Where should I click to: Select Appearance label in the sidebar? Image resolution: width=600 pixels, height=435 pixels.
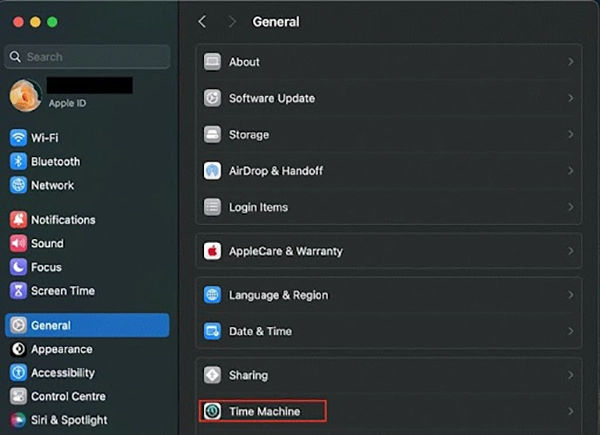click(62, 349)
